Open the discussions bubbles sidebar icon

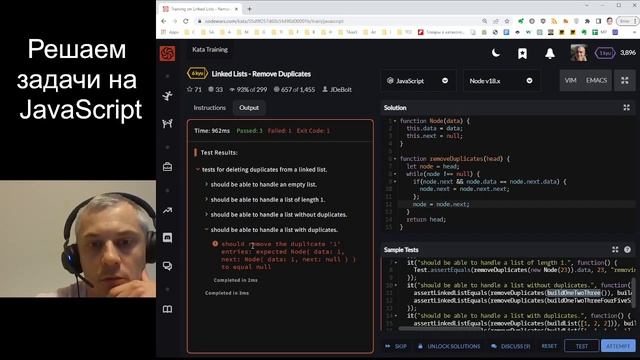point(167,266)
